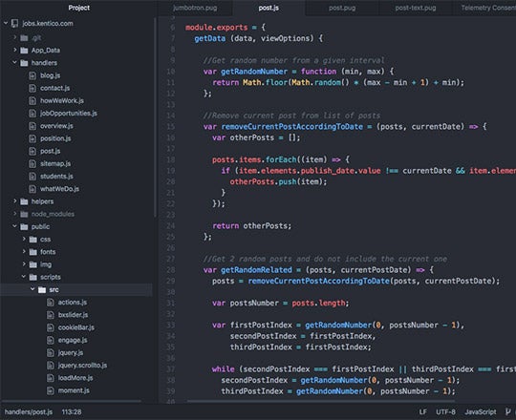Image resolution: width=516 pixels, height=420 pixels.
Task: Collapse the jobs.kentico.com project root
Action: tap(6, 23)
